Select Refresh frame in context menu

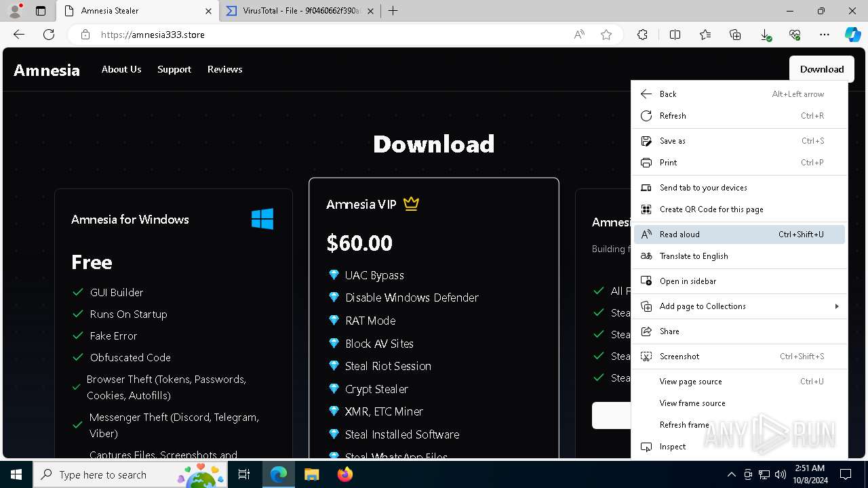click(x=739, y=425)
